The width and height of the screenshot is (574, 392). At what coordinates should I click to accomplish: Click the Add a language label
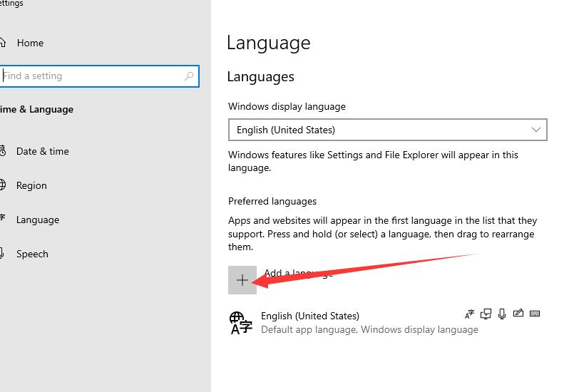click(299, 273)
